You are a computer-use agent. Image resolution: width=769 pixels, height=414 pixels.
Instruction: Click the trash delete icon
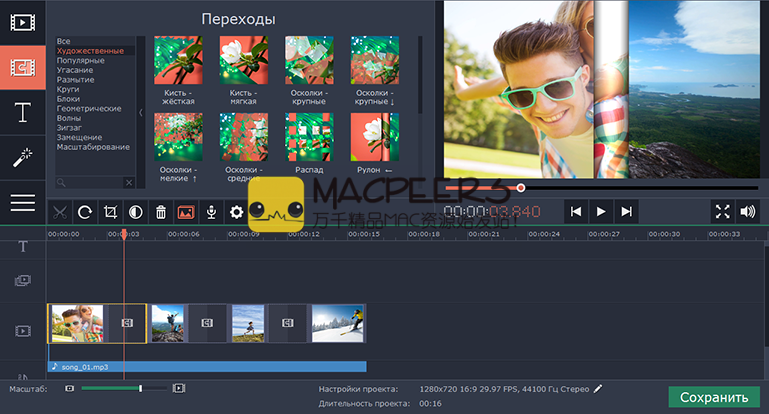(161, 212)
